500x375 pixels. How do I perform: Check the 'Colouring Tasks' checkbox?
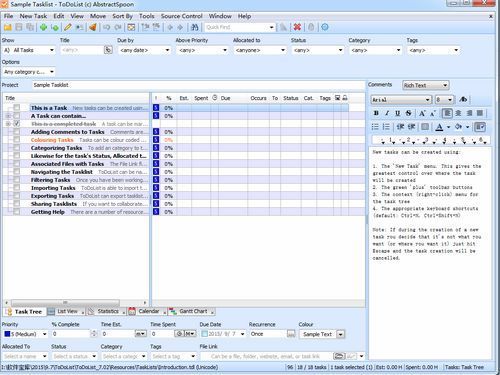(17, 140)
